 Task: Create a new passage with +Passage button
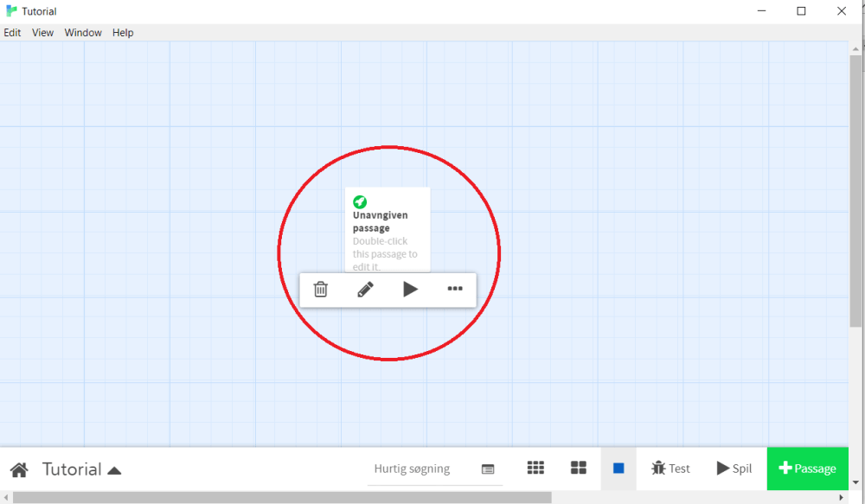pyautogui.click(x=807, y=468)
